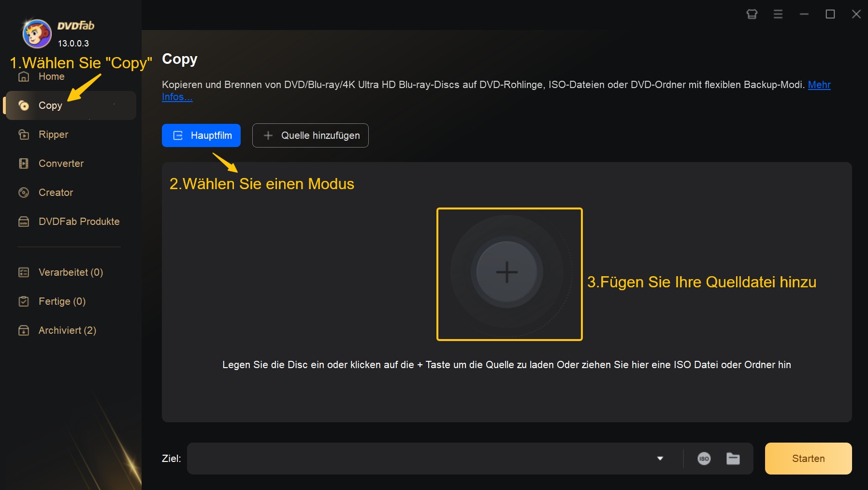Show Verarbeitet (0) task queue

click(71, 272)
